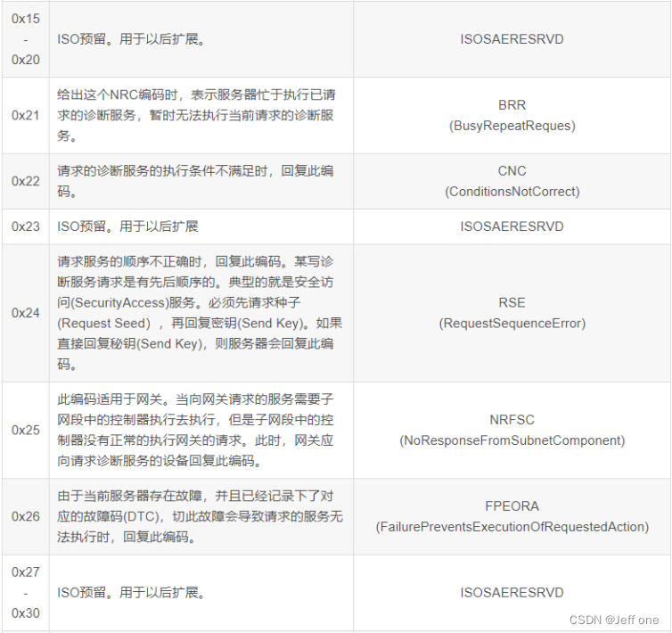The height and width of the screenshot is (633, 672).
Task: Select the '0x23' code cell
Action: [26, 226]
